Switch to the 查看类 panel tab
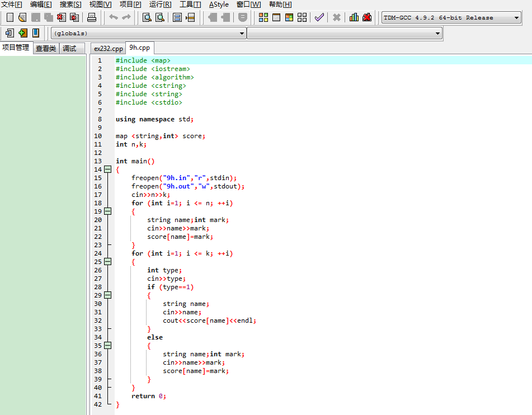The height and width of the screenshot is (415, 532). 46,49
